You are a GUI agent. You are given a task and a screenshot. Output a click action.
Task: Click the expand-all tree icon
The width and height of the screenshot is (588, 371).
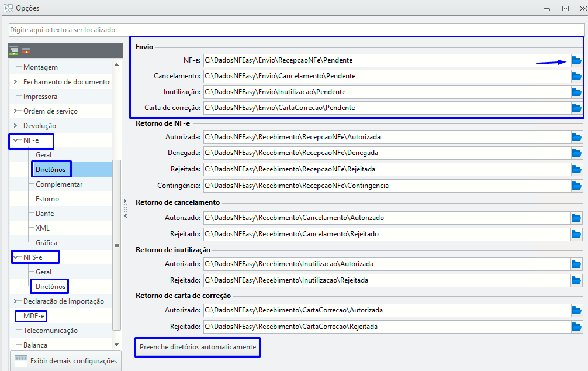(x=14, y=50)
